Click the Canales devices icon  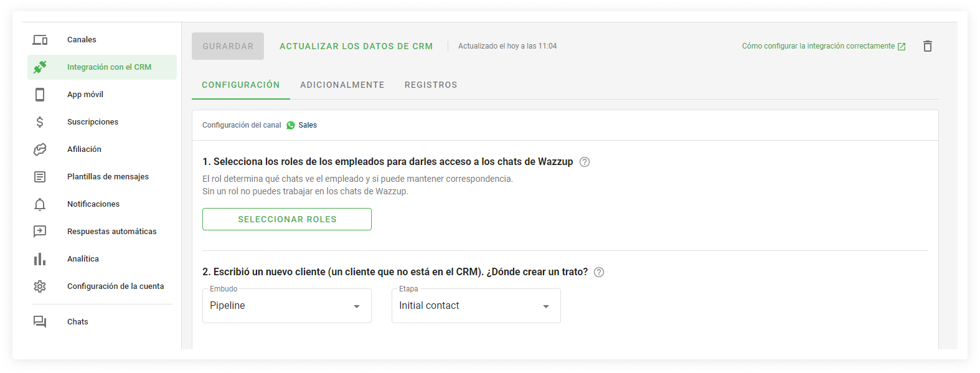(x=40, y=40)
